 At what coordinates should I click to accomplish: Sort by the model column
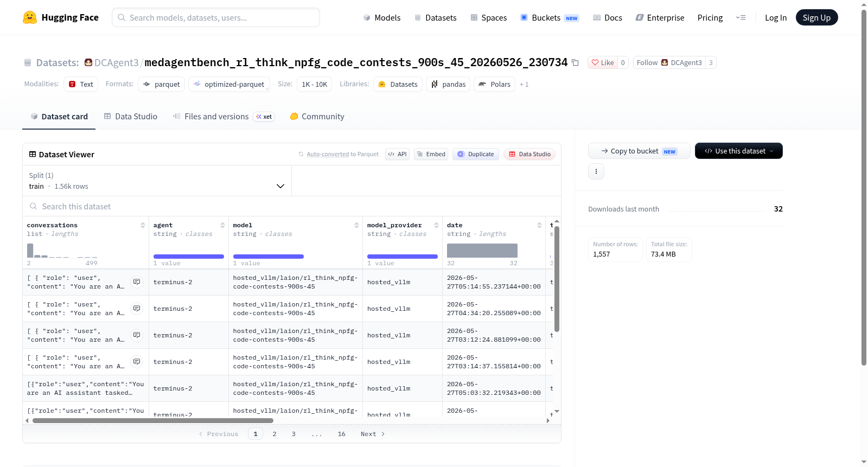click(x=356, y=225)
